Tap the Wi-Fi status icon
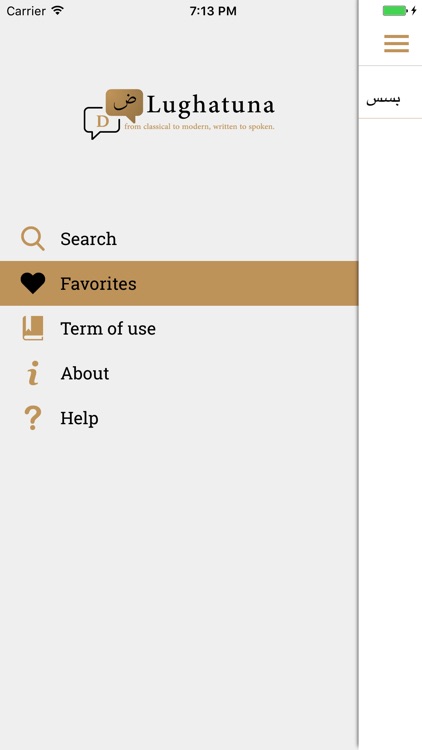Screen dimensions: 422x750 pyautogui.click(x=58, y=11)
